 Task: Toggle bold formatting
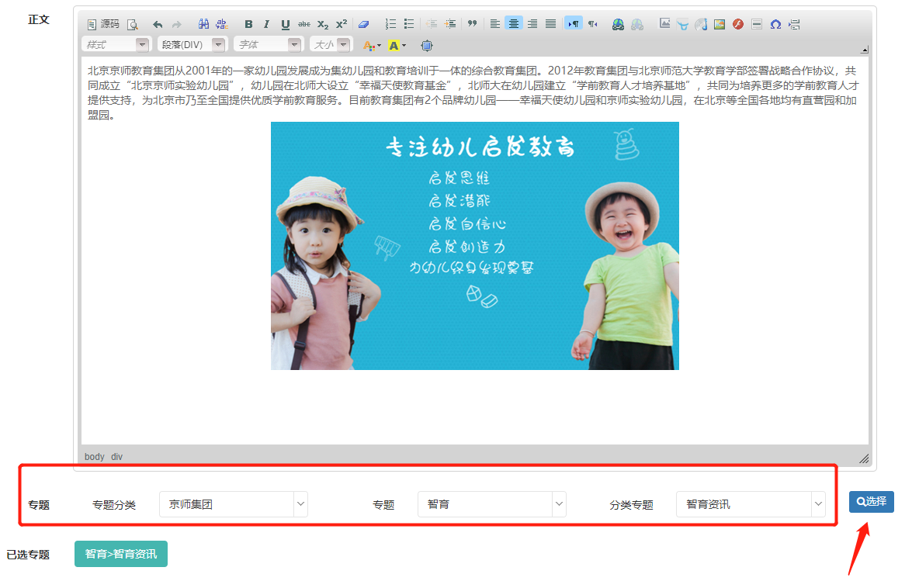click(248, 24)
